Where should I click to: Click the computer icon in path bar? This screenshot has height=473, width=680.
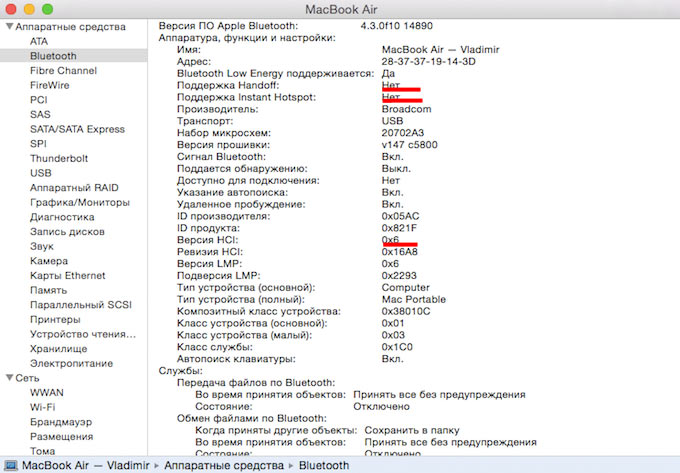click(10, 466)
